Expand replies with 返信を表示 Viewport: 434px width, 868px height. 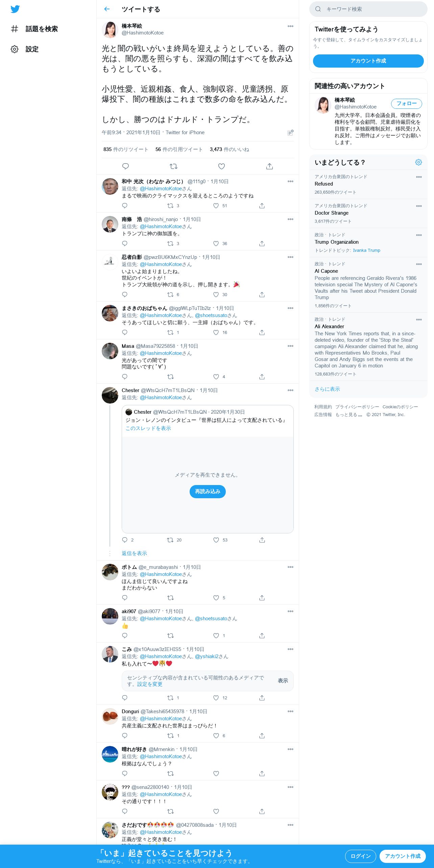[134, 553]
